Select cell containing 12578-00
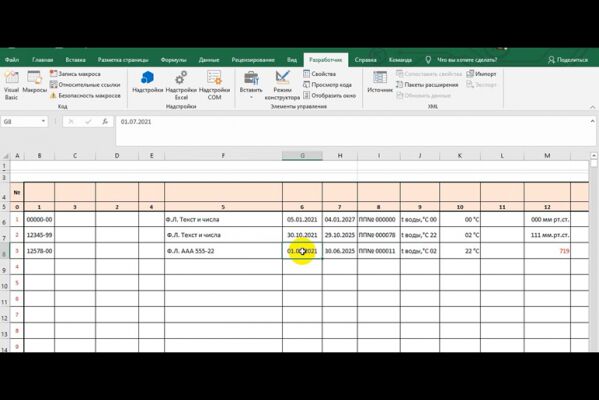This screenshot has height=400, width=599. (39, 251)
